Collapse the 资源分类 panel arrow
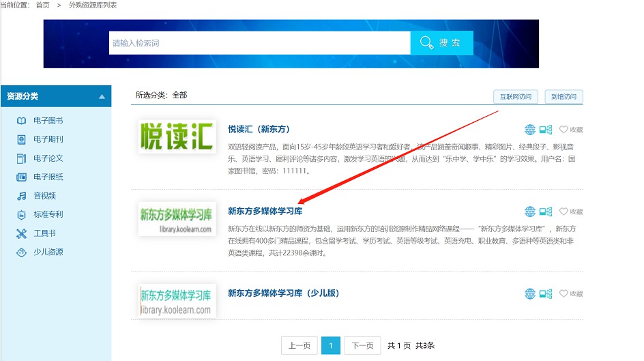Viewport: 644px width, 361px height. coord(102,97)
